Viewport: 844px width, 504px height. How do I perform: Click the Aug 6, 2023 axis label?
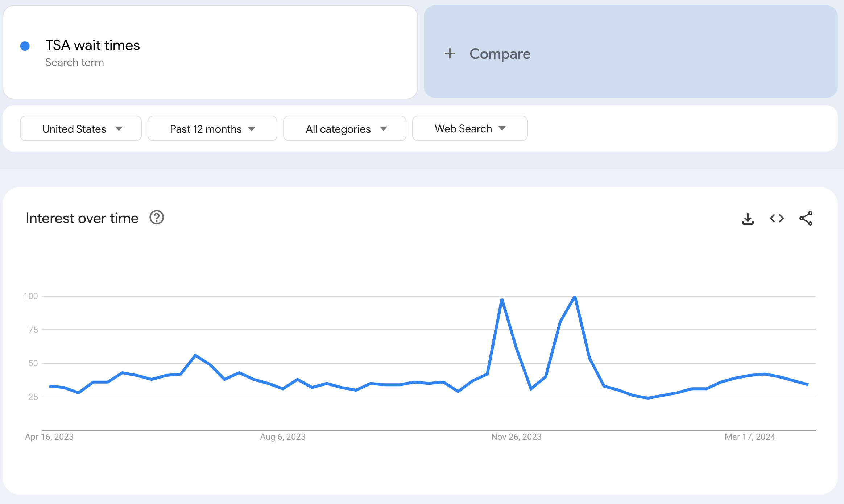point(283,437)
